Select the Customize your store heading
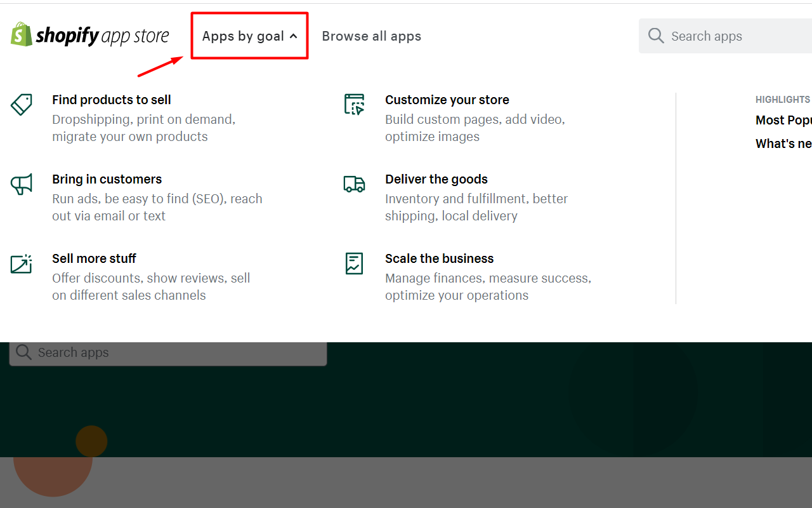 [x=447, y=100]
